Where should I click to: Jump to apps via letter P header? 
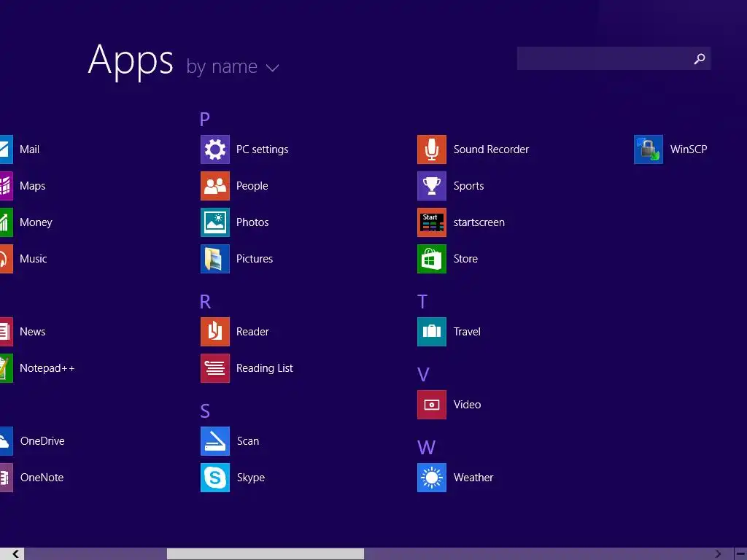click(x=205, y=119)
